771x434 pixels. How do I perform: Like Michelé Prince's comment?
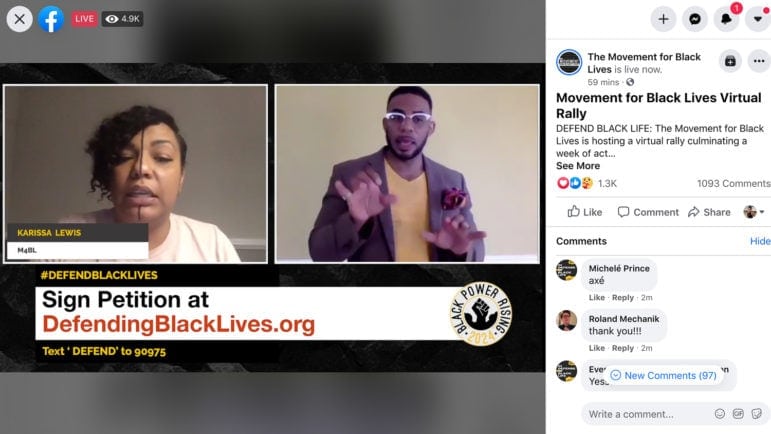(x=596, y=297)
